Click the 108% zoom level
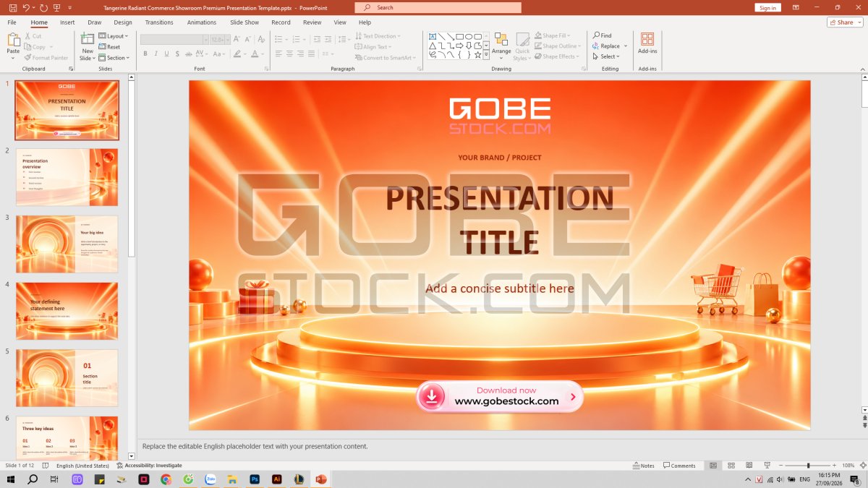 pyautogui.click(x=848, y=466)
